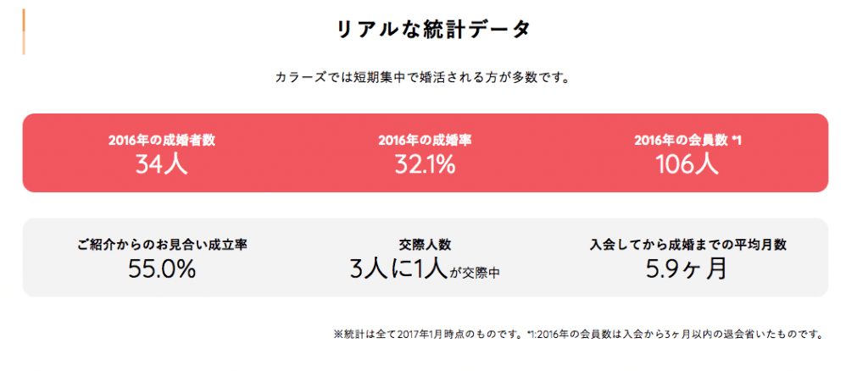Select ご紹介からのお見合い成立率 label

[162, 245]
